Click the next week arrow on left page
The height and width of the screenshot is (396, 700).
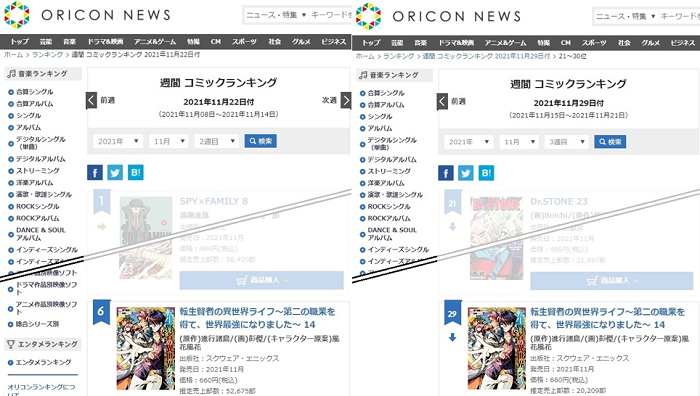(x=346, y=100)
